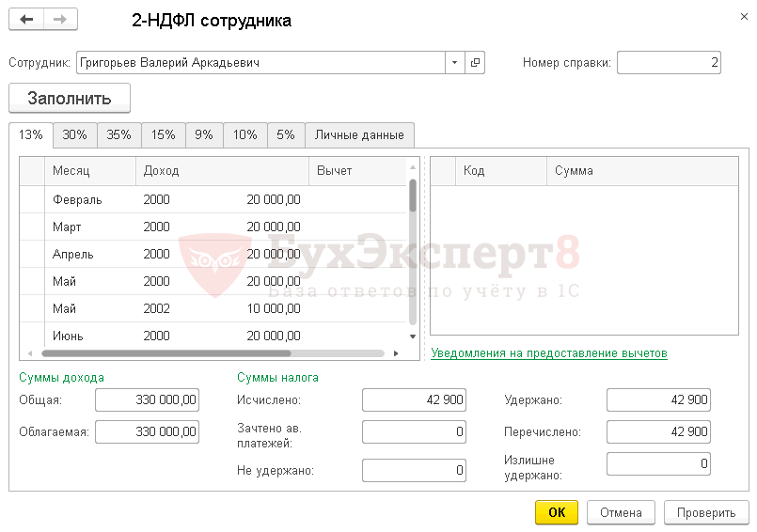Select the 15% tax rate tab
The height and width of the screenshot is (532, 757).
coord(164,134)
